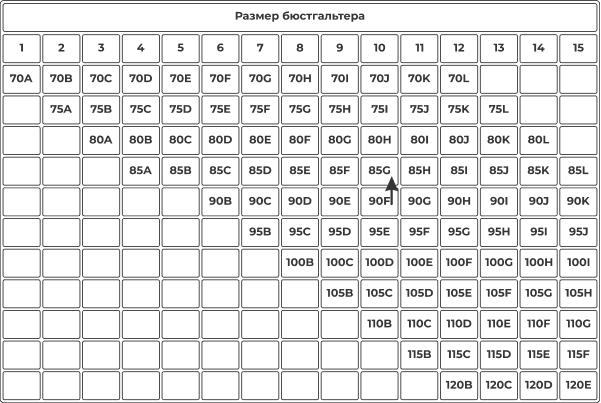Click the 85A size cell

point(140,171)
